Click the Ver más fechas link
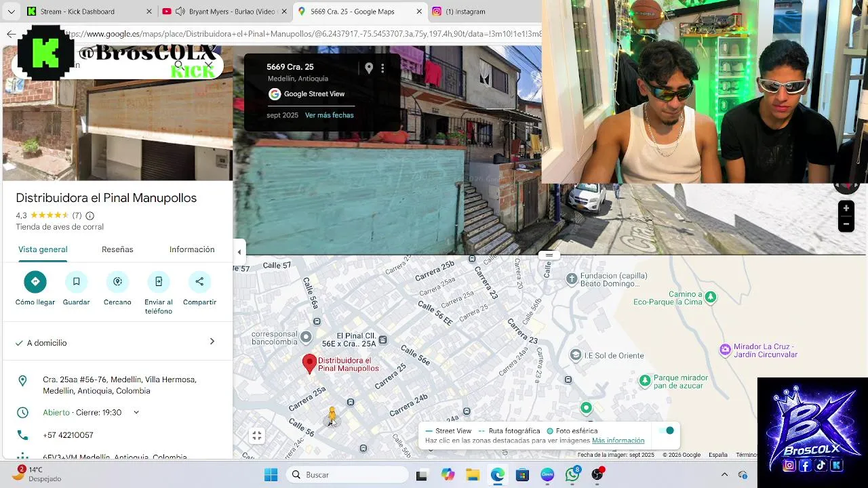Viewport: 868px width, 488px height. (330, 115)
